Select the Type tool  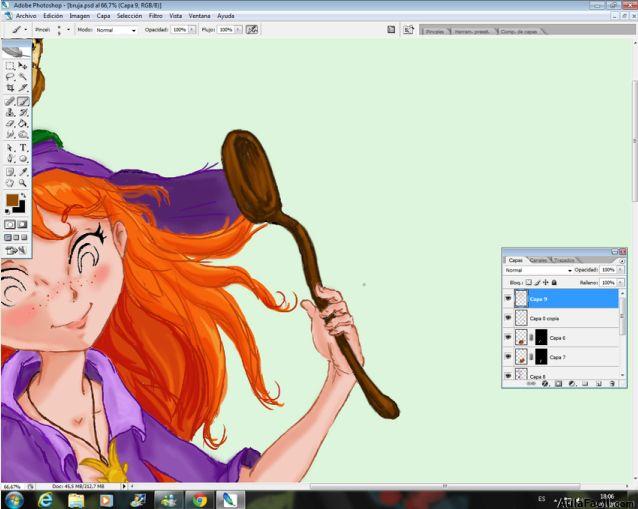(23, 148)
